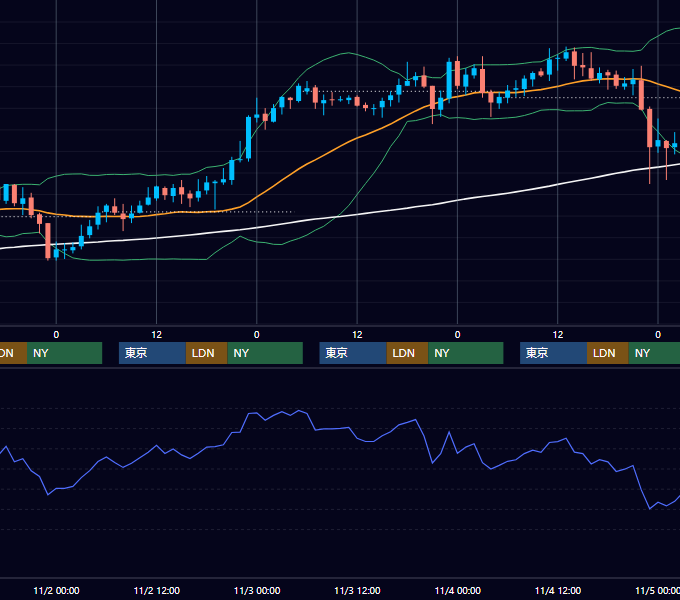Click hour tick 12 above 11/2 12:00
680x600 pixels.
[157, 335]
